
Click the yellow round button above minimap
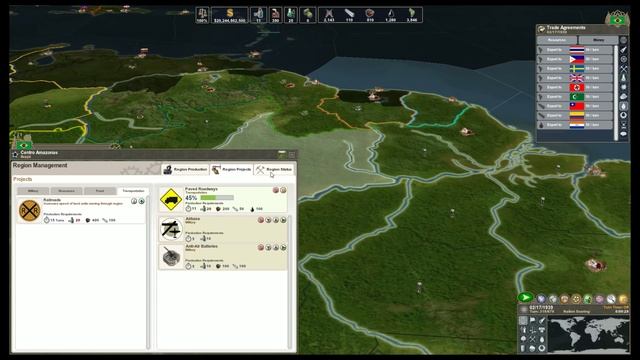[x=623, y=299]
